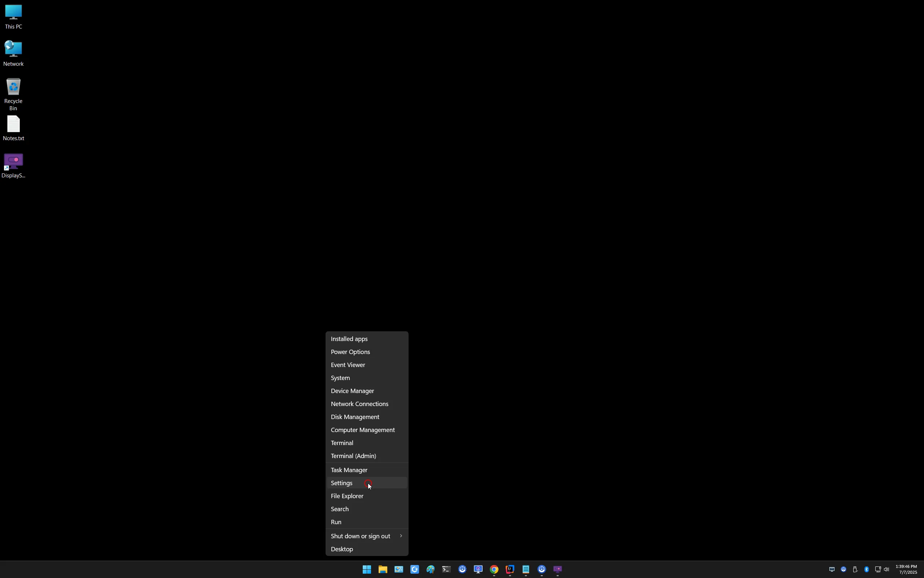Open Computer Management from the menu
924x578 pixels.
pyautogui.click(x=367, y=430)
